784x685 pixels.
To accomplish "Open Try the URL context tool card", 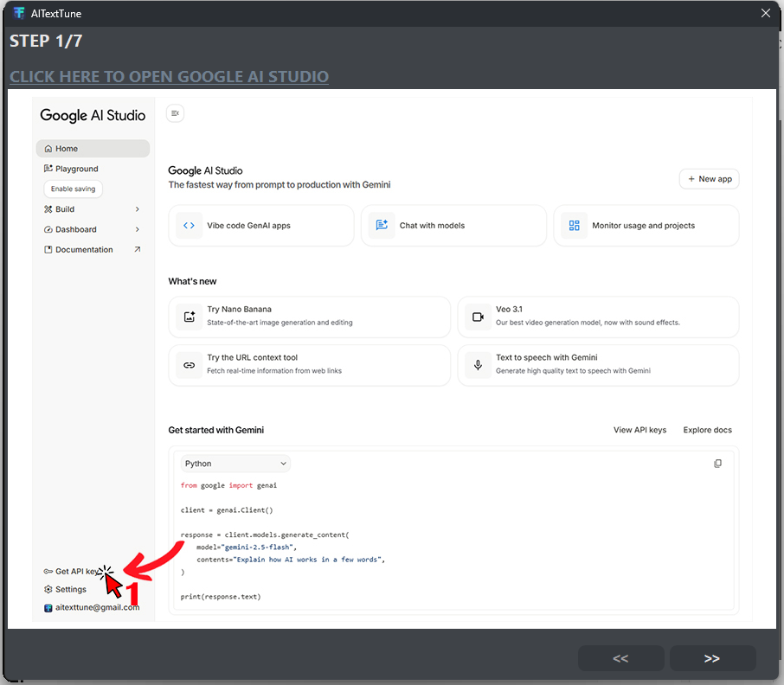I will (310, 365).
